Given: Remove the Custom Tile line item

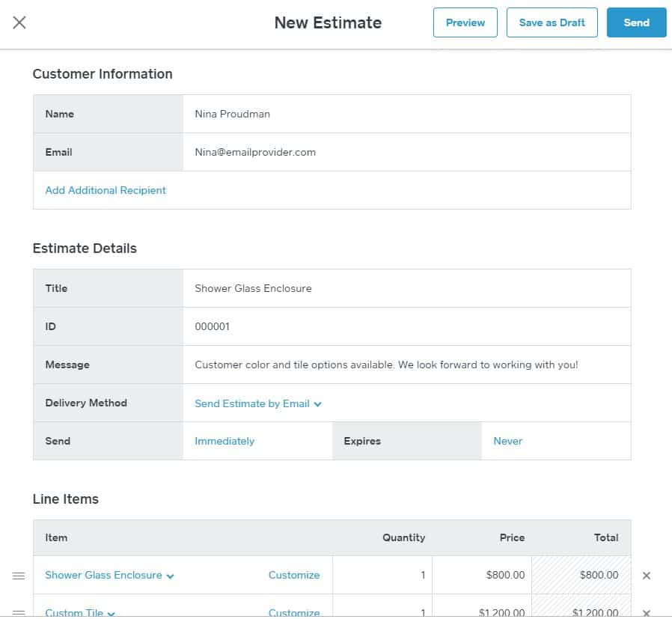Looking at the screenshot, I should tap(647, 613).
